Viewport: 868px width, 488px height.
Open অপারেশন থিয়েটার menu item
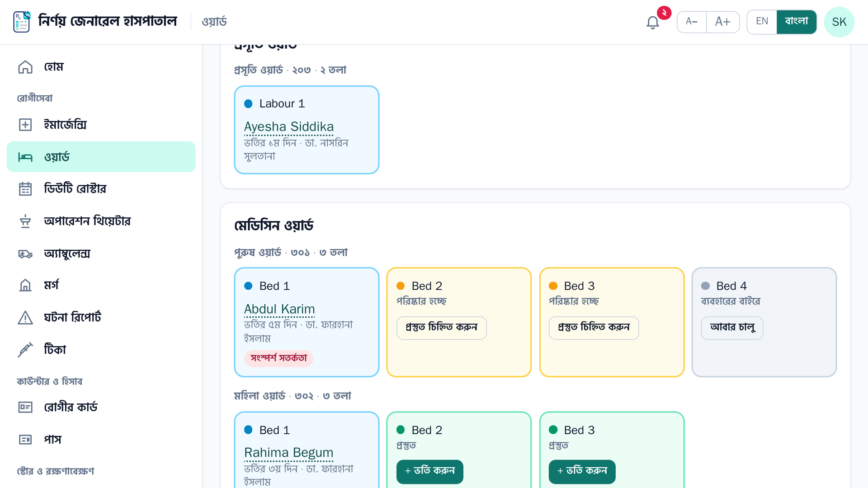coord(101,221)
